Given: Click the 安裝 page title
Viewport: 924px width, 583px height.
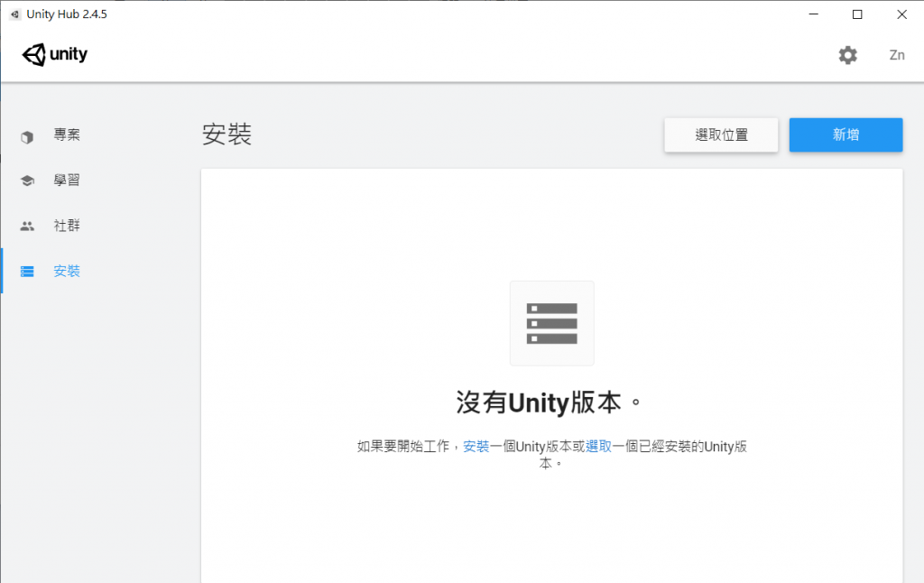Looking at the screenshot, I should pos(226,134).
